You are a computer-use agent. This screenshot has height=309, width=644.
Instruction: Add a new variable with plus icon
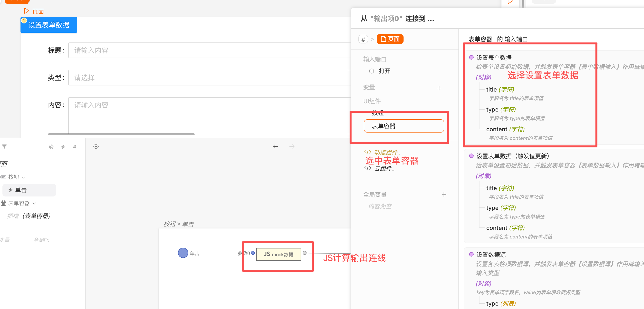(439, 88)
